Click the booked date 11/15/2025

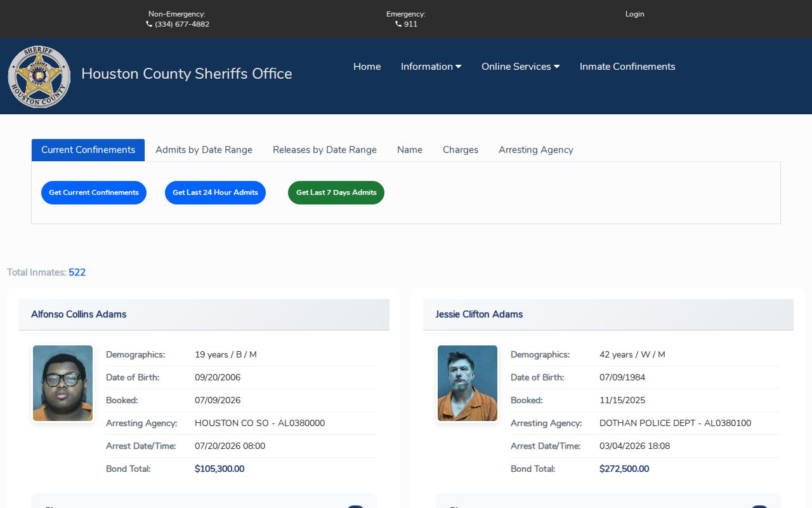[x=622, y=401]
